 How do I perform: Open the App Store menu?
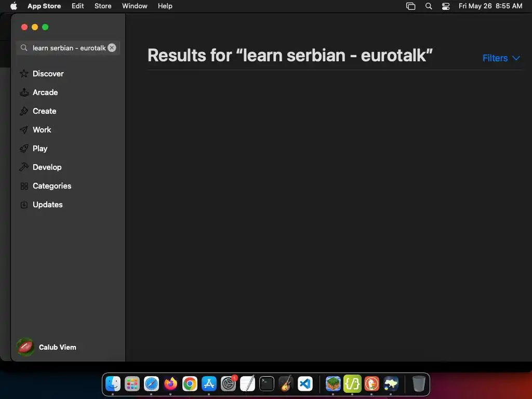tap(44, 6)
